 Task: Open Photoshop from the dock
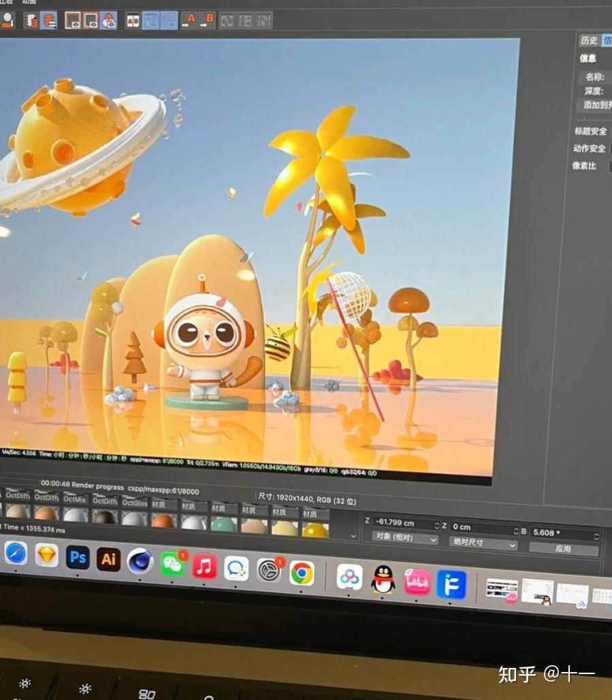click(77, 557)
